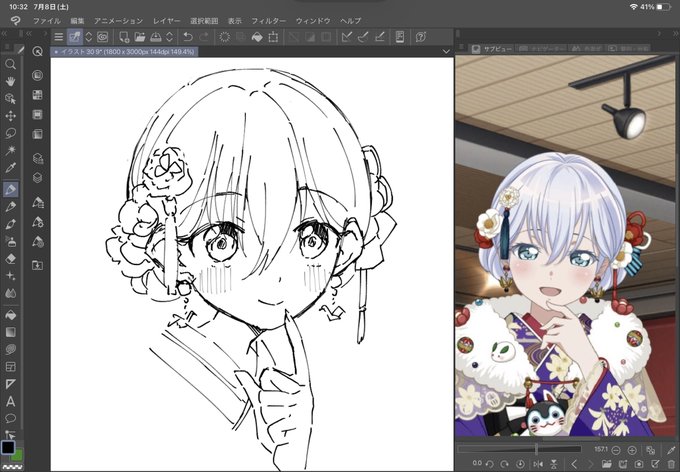Toggle snap to ruler
Viewport: 680px width, 472px height.
347,37
